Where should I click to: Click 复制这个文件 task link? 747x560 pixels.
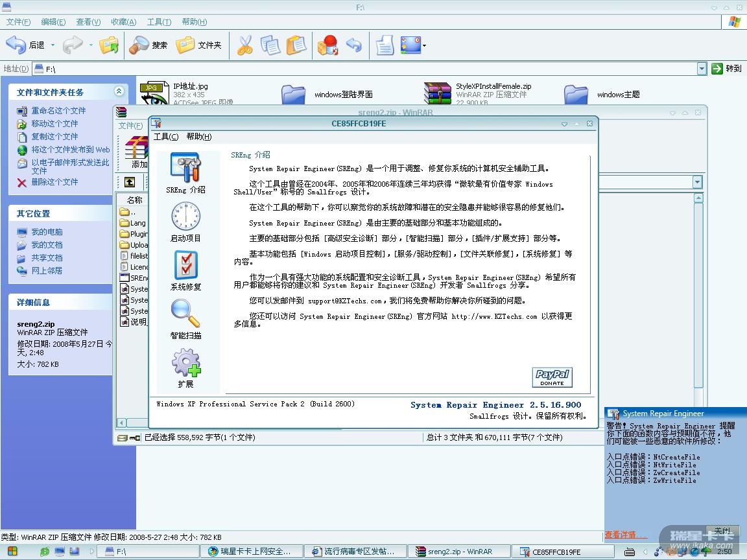point(54,136)
